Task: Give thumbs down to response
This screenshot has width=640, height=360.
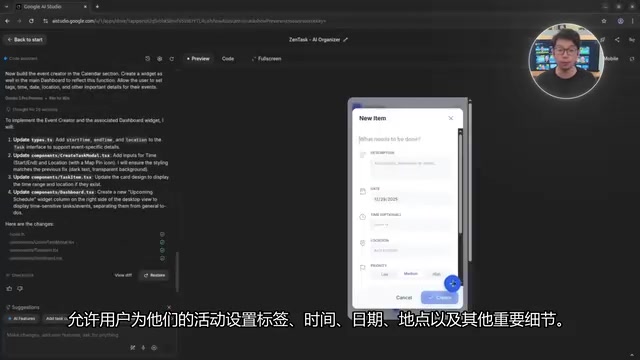Action: click(x=20, y=289)
